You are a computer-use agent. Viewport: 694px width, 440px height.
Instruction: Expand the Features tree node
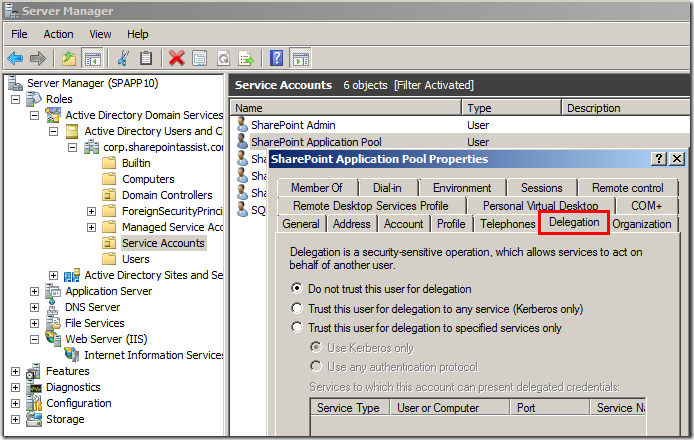click(16, 371)
